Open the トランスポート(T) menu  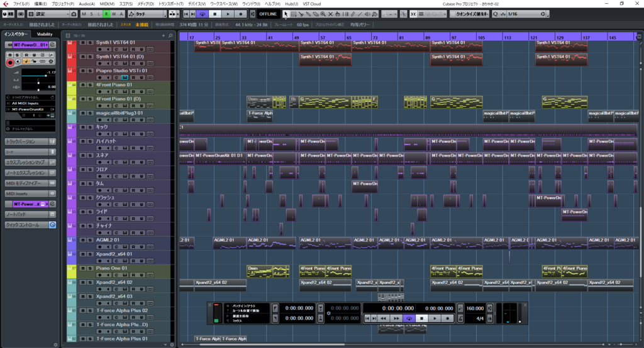point(171,4)
